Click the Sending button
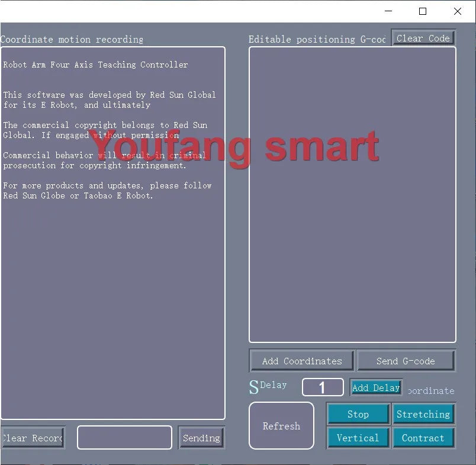Screen dimensions: 476x465 (x=201, y=438)
